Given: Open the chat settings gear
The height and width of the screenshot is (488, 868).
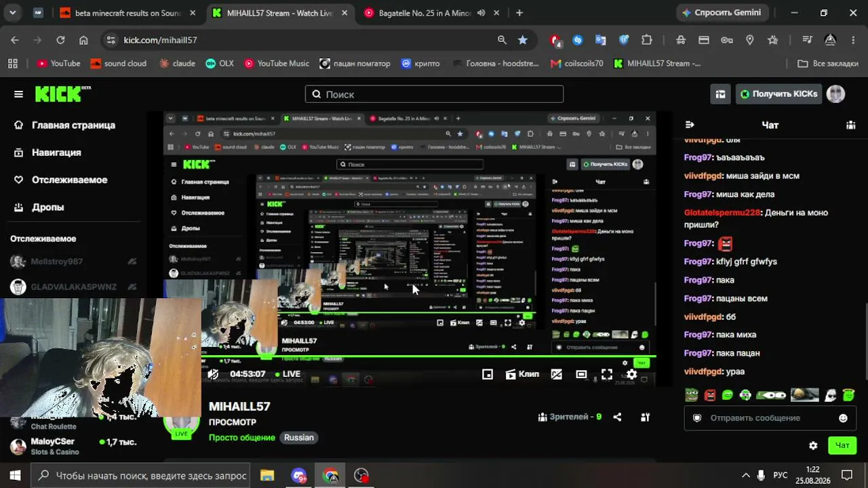Looking at the screenshot, I should tap(813, 445).
